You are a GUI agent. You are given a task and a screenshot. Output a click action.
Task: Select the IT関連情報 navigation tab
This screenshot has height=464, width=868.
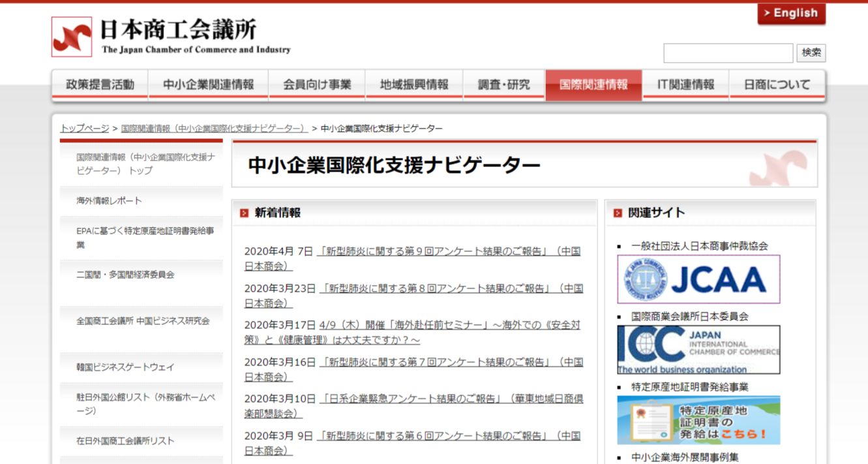[685, 85]
